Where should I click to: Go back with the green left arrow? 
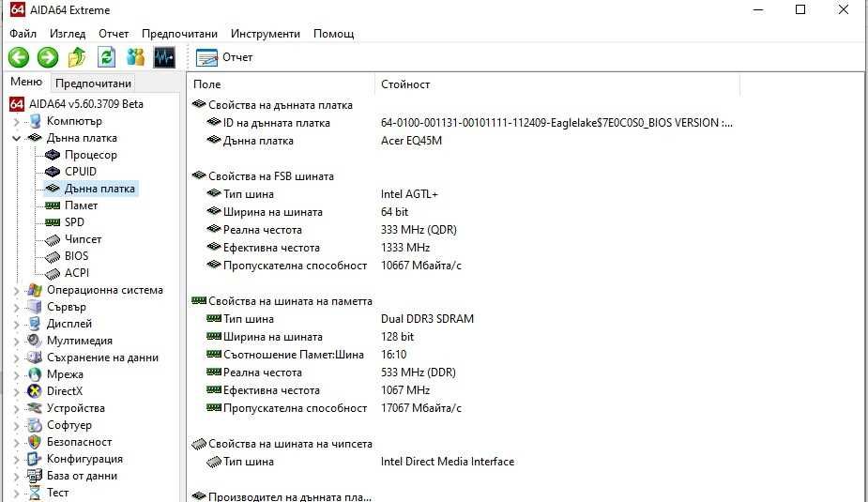18,57
